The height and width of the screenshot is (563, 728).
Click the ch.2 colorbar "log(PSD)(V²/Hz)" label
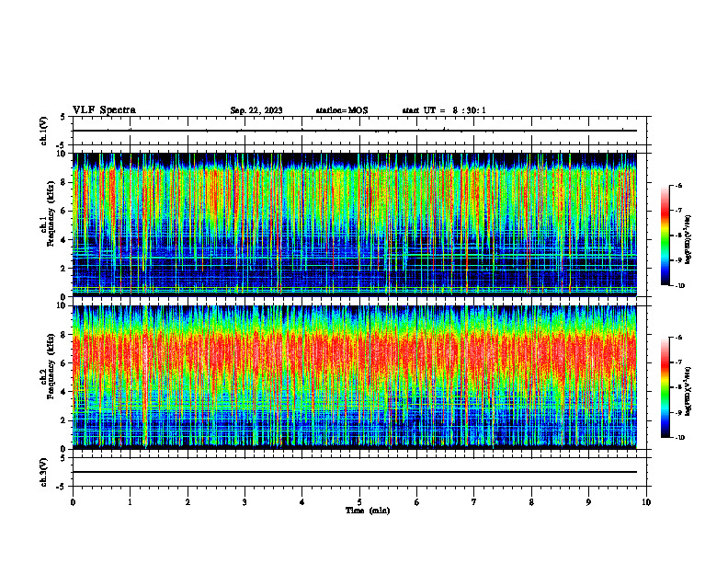click(x=688, y=392)
